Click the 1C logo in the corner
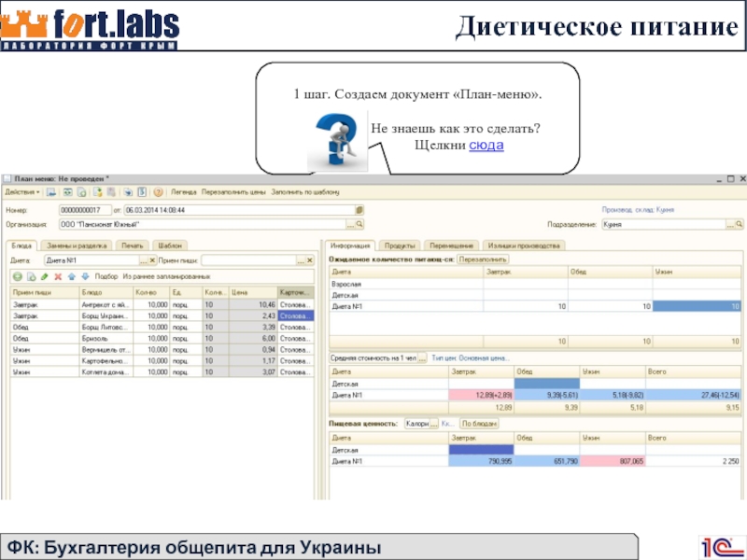The width and height of the screenshot is (747, 560). (723, 547)
